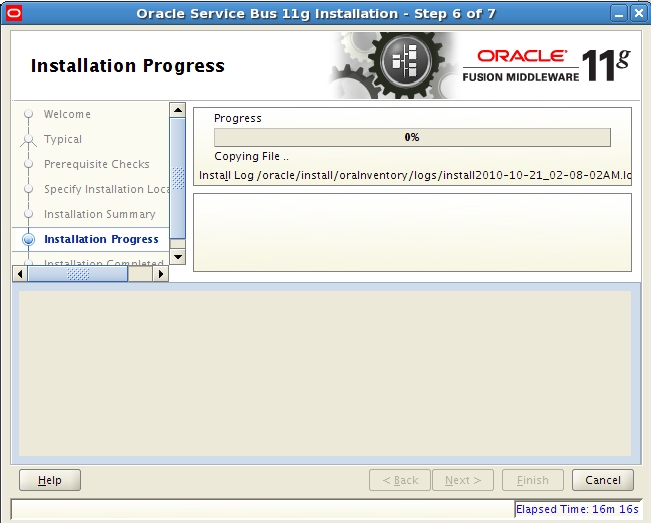Click the Progress label
This screenshot has width=651, height=523.
(x=237, y=118)
